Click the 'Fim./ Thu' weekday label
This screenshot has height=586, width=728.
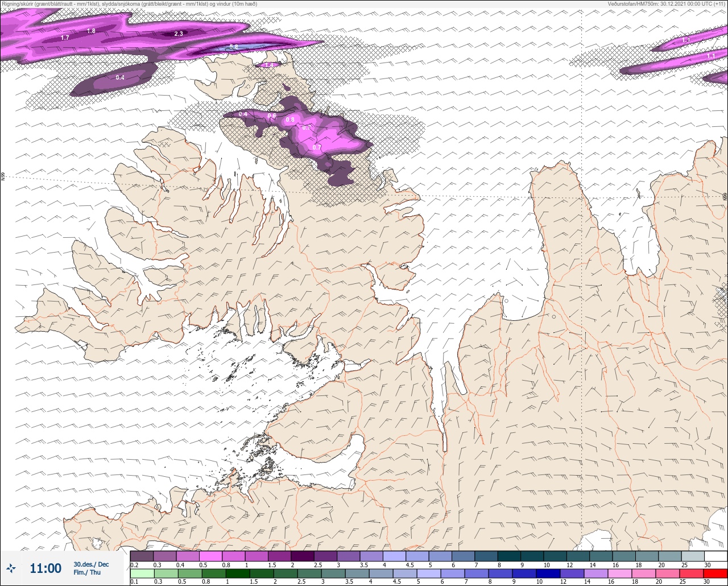coord(87,572)
